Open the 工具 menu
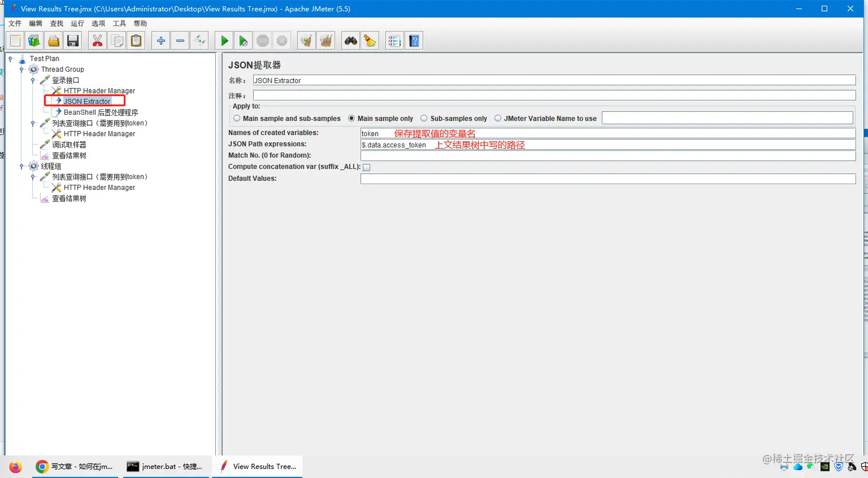Image resolution: width=868 pixels, height=478 pixels. click(x=119, y=24)
